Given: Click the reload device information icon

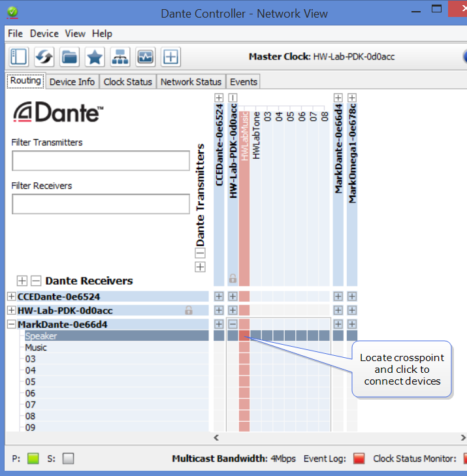Looking at the screenshot, I should (44, 57).
